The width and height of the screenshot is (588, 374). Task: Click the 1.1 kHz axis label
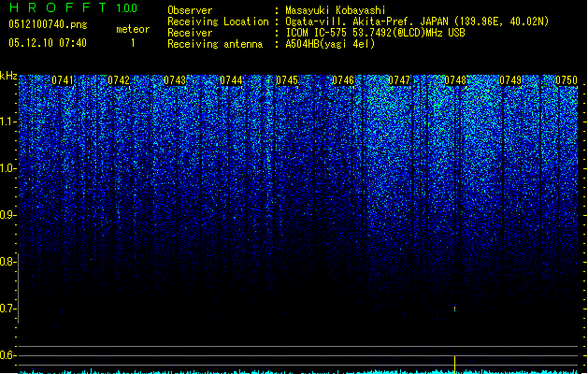click(7, 122)
